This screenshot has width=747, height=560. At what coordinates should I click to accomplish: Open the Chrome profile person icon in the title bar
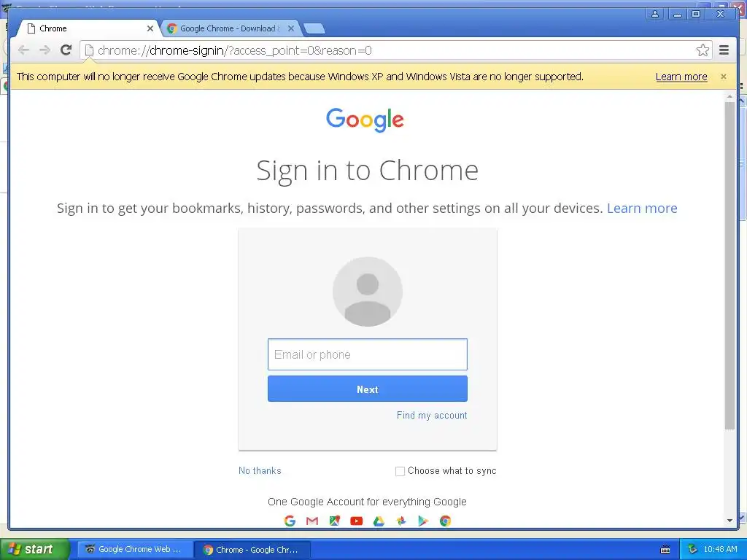[655, 15]
